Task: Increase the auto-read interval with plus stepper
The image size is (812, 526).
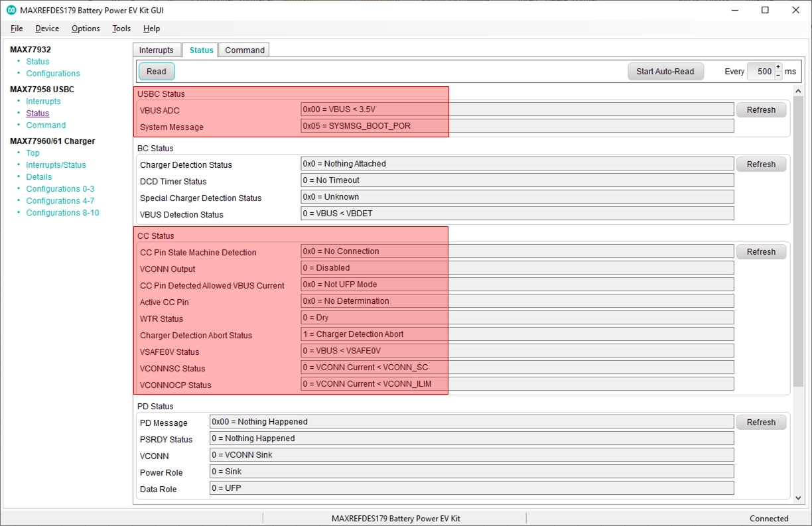Action: pyautogui.click(x=778, y=67)
